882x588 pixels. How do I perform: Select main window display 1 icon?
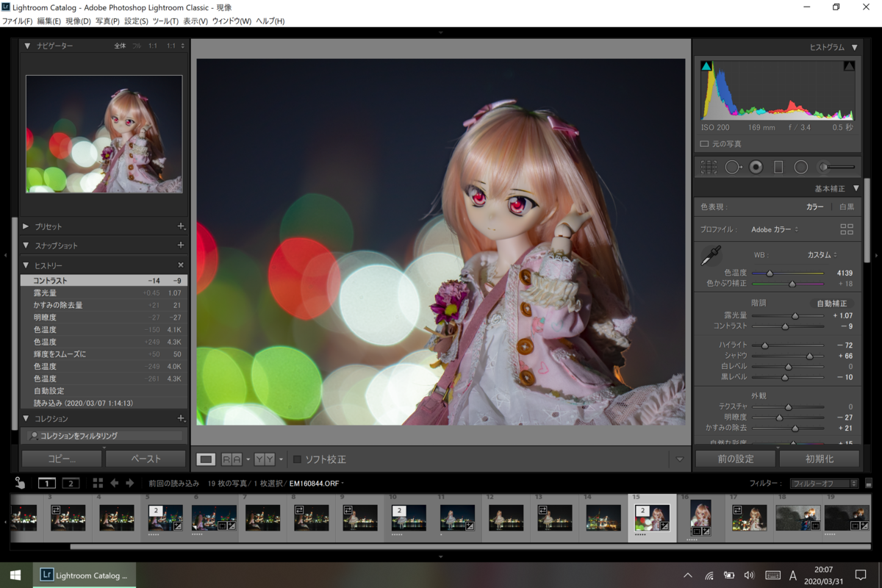(x=47, y=483)
